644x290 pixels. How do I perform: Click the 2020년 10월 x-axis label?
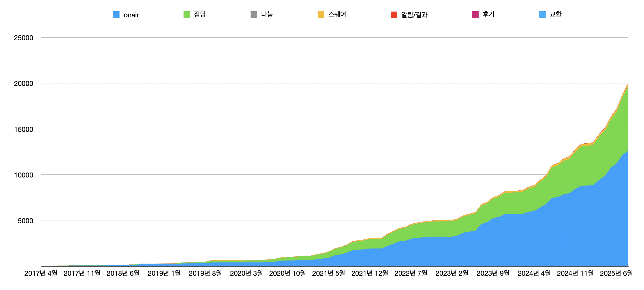[x=287, y=273]
